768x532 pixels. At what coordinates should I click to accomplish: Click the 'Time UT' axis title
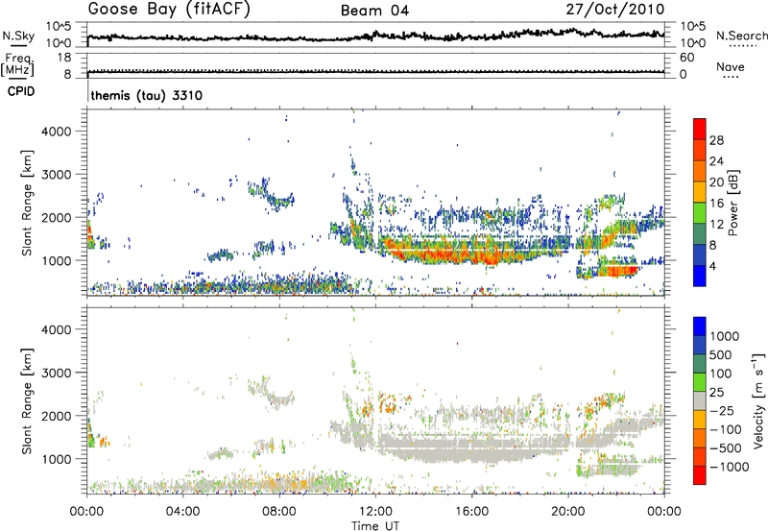pos(375,526)
